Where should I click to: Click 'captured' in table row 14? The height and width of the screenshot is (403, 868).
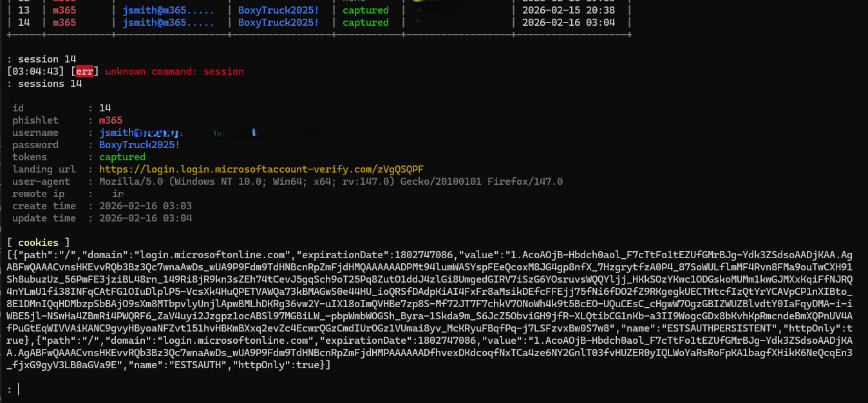click(366, 23)
